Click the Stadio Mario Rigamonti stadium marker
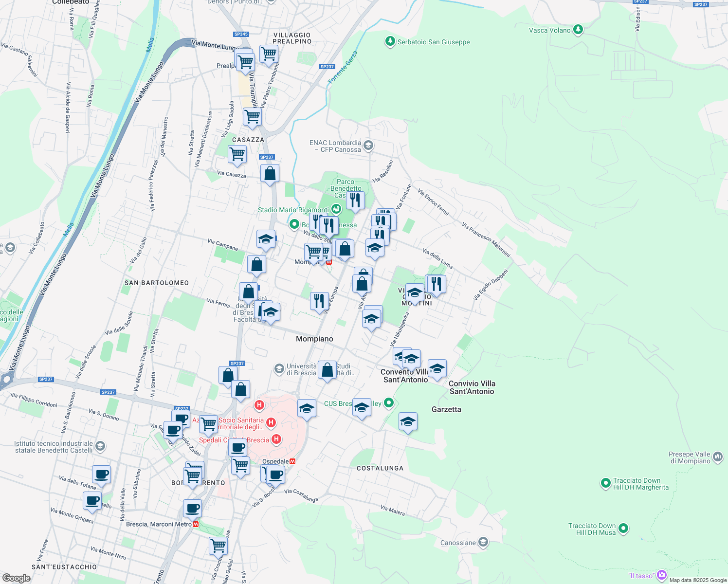This screenshot has height=584, width=728. (x=338, y=208)
